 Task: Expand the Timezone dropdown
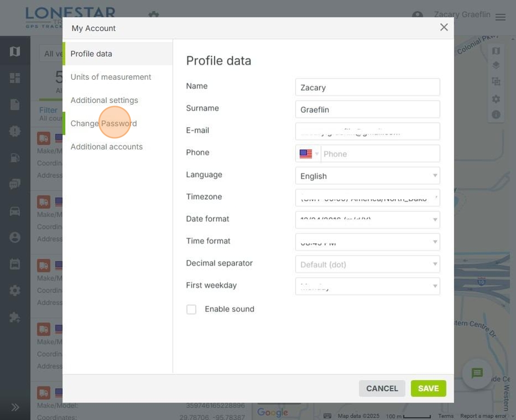[x=367, y=198]
